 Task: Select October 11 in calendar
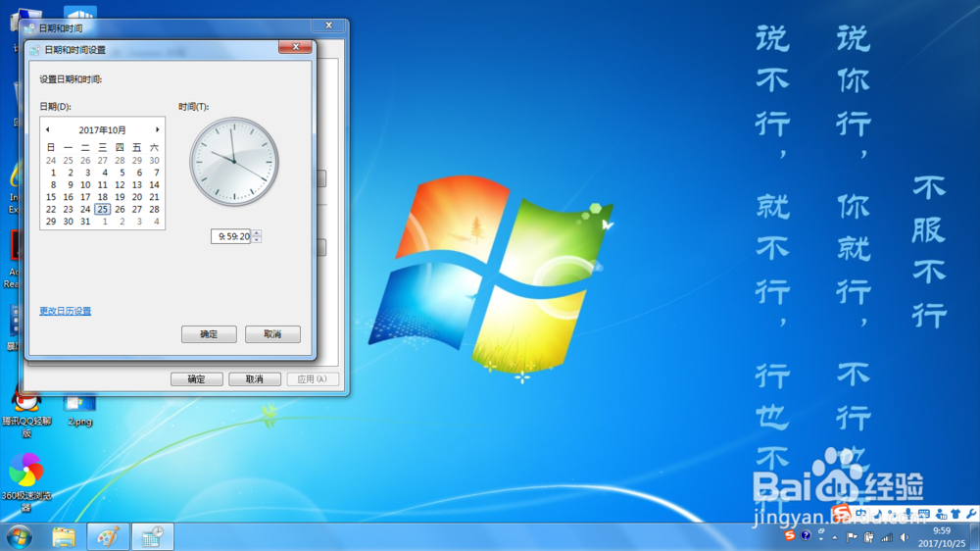coord(103,185)
